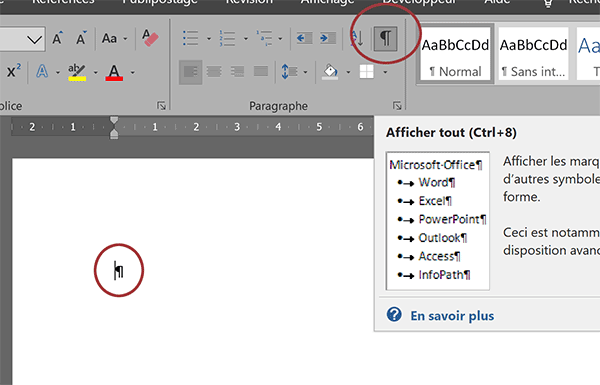The height and width of the screenshot is (385, 600).
Task: Apply numbered list
Action: tap(227, 38)
